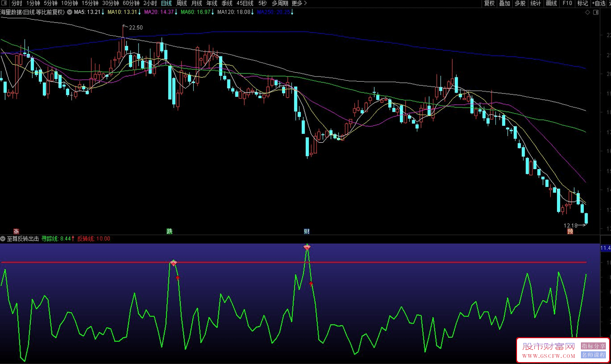The image size is (611, 364).
Task: Select the 5分钟 period tab
Action: (x=51, y=3)
